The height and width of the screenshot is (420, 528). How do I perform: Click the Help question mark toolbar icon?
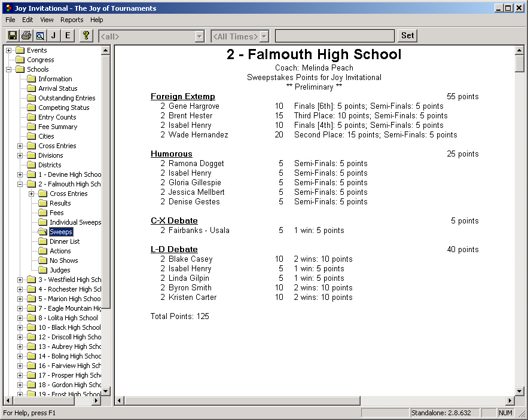[x=85, y=35]
